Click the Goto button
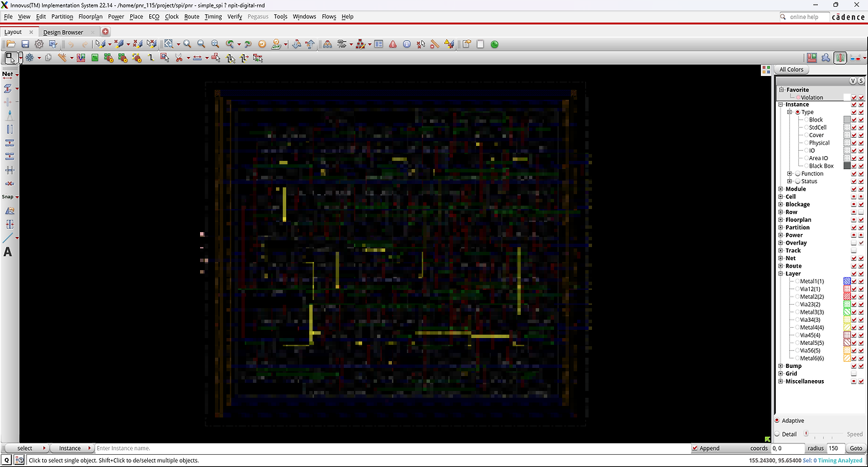This screenshot has height=467, width=868. pos(856,448)
